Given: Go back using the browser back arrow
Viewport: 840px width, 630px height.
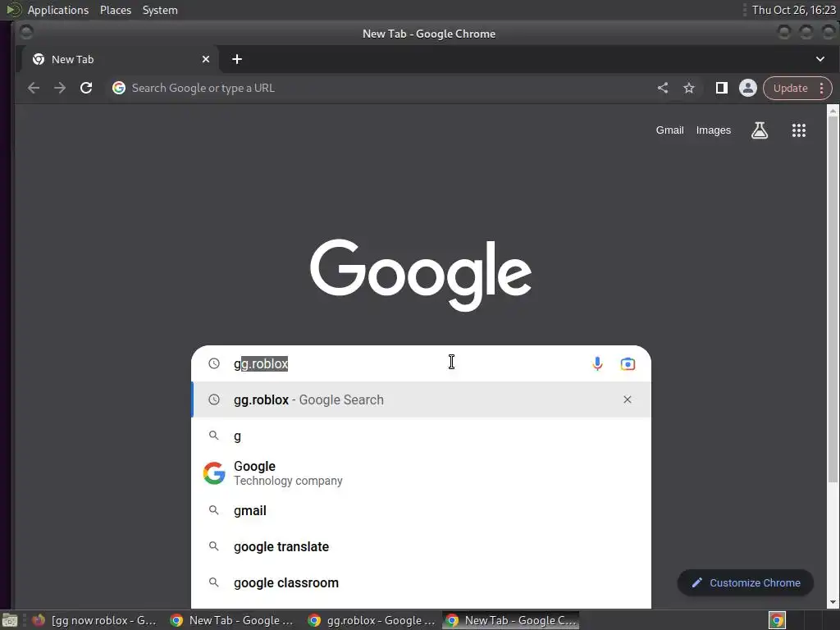Looking at the screenshot, I should coord(33,88).
